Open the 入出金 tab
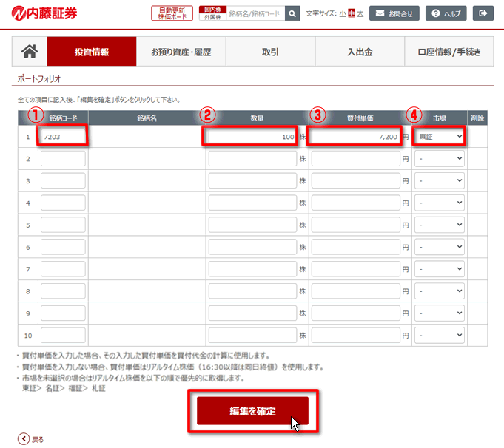Viewport: 504px width, 448px height. click(x=360, y=52)
